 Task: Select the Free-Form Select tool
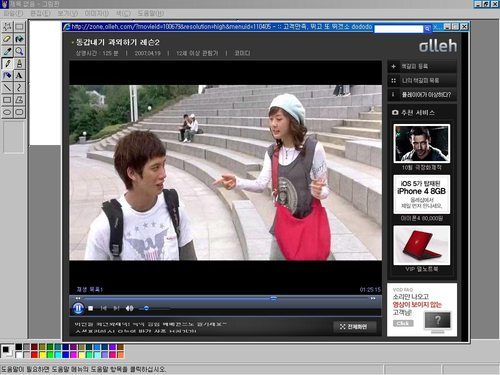pos(7,27)
